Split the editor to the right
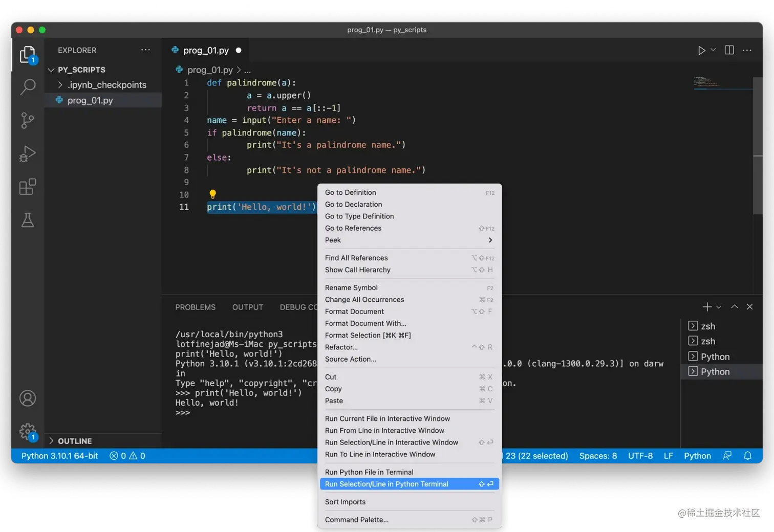The height and width of the screenshot is (532, 774). (729, 50)
